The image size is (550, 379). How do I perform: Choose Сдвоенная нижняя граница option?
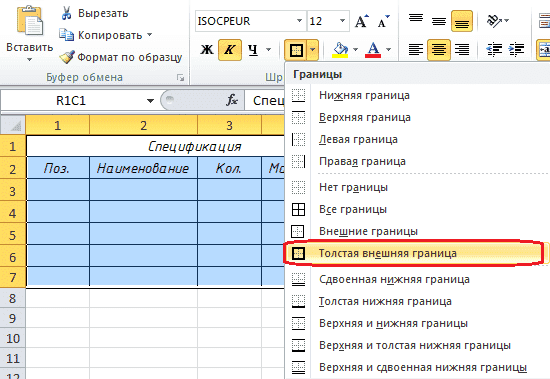click(x=417, y=279)
